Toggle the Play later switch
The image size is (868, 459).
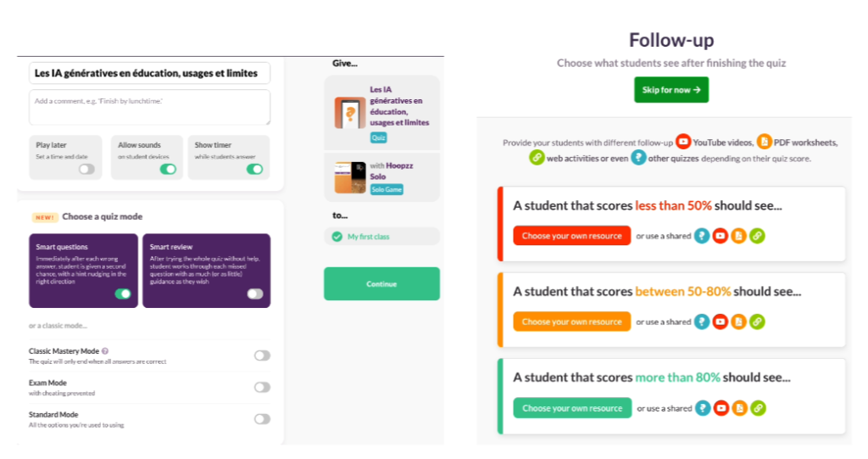pyautogui.click(x=86, y=169)
